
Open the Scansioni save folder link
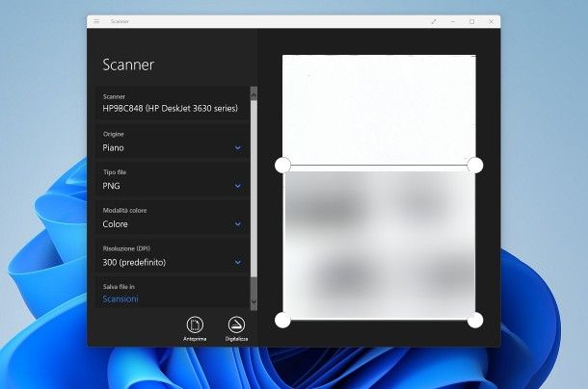point(120,298)
